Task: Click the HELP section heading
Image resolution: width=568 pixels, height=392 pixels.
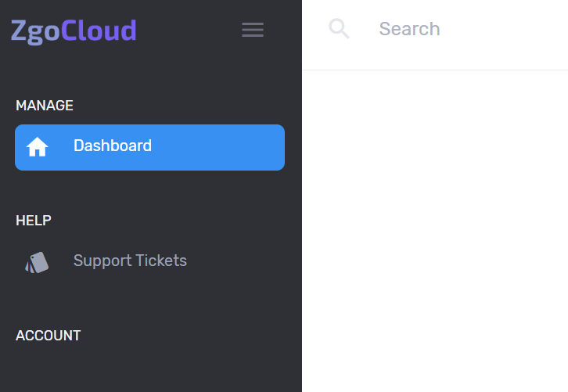Action: [x=34, y=221]
